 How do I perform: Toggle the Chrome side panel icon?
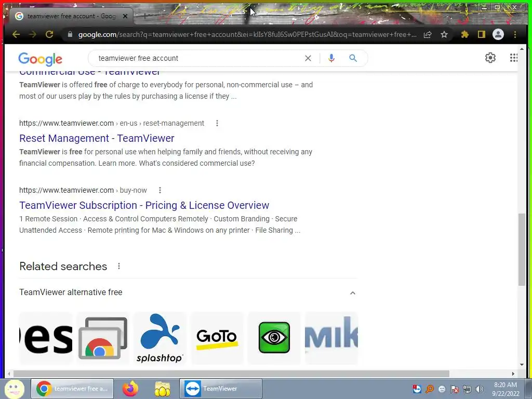pos(482,34)
